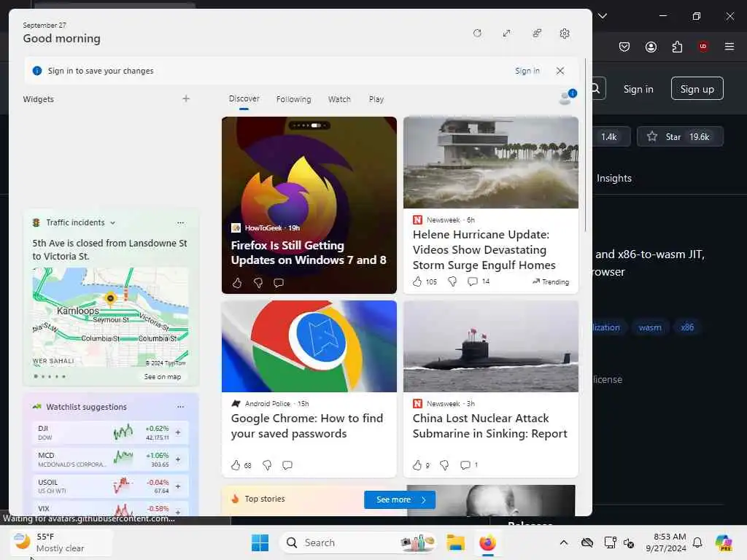Expand Traffic incidents dropdown chevron
Image resolution: width=747 pixels, height=560 pixels.
point(112,223)
